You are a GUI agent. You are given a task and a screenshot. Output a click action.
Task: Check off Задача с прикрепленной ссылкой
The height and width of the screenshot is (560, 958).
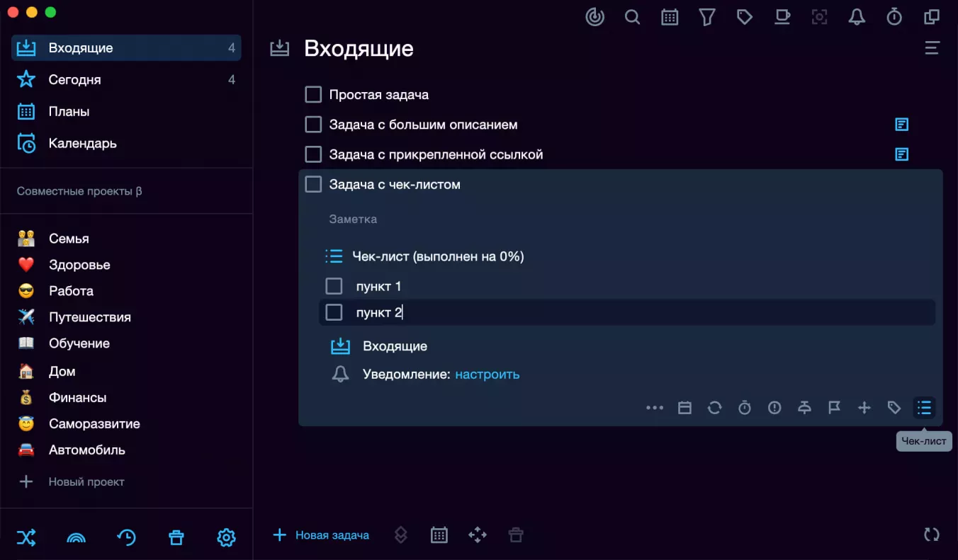click(313, 154)
